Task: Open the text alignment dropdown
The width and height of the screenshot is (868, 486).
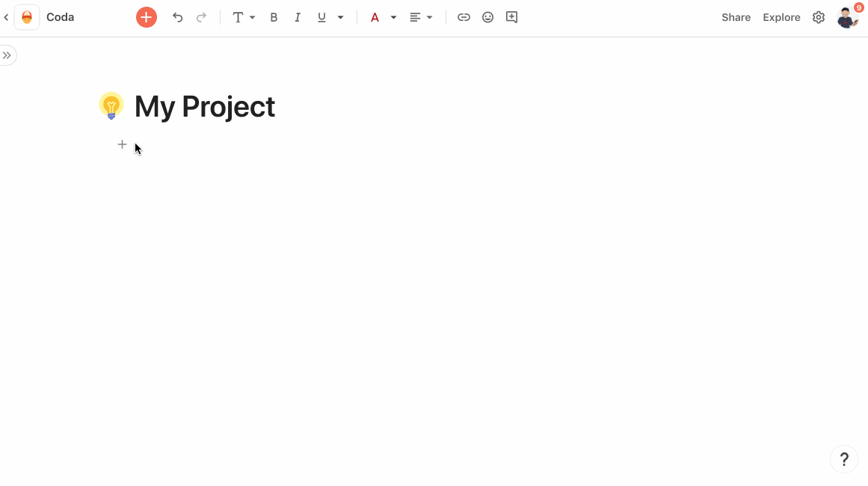Action: click(421, 17)
